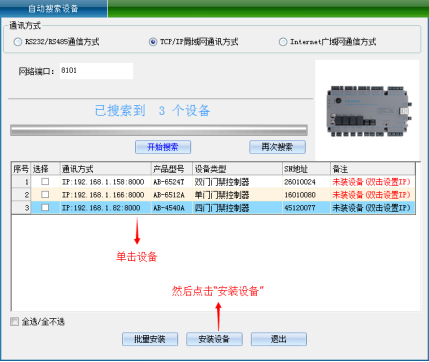Check the box for device row 3

45,208
